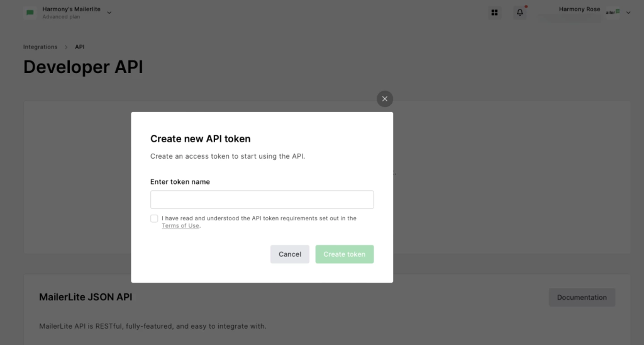
Task: Open the apps grid icon in header
Action: coord(494,13)
